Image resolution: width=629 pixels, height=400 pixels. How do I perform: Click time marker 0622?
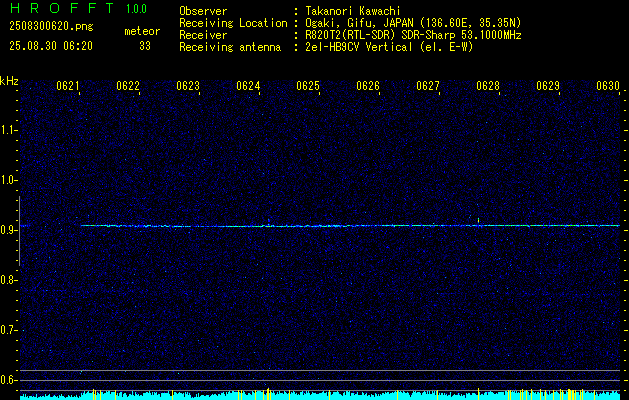tap(128, 86)
